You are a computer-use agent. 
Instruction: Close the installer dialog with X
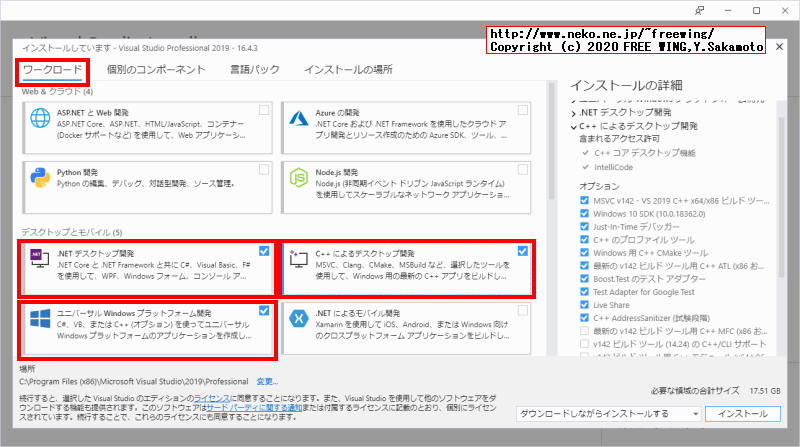(779, 47)
